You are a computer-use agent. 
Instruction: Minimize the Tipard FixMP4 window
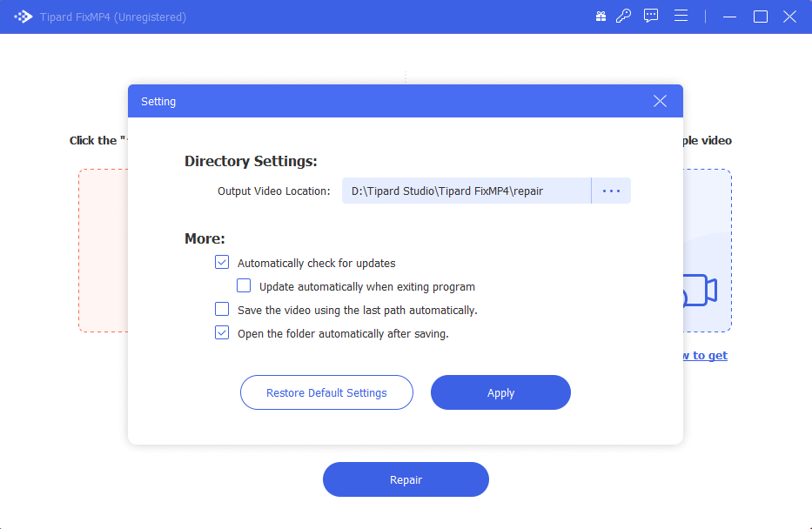pyautogui.click(x=729, y=17)
